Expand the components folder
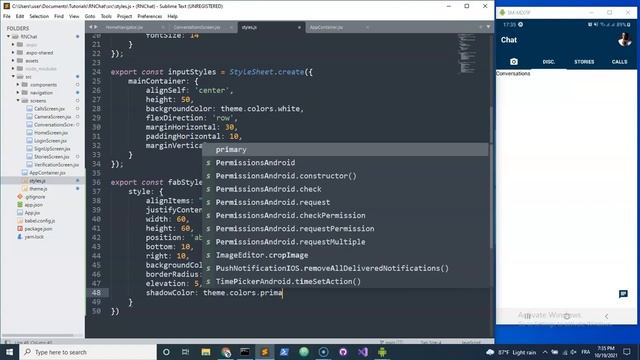Viewport: 640px width, 360px height. (x=18, y=84)
